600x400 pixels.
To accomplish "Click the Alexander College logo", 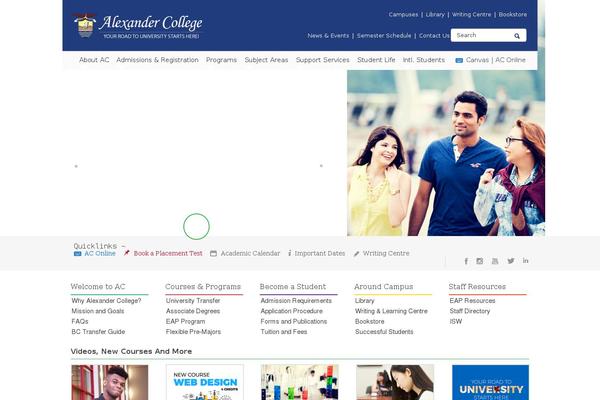I will pos(138,26).
